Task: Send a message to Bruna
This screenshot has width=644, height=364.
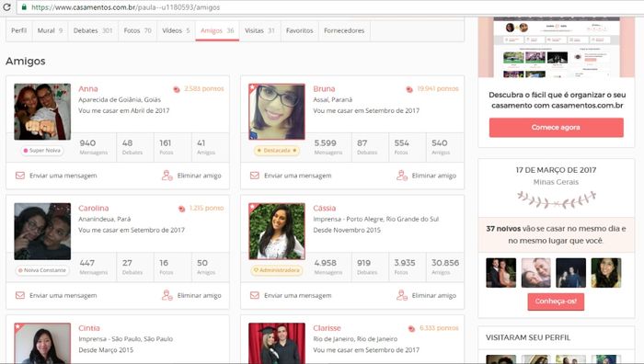Action: coord(291,176)
